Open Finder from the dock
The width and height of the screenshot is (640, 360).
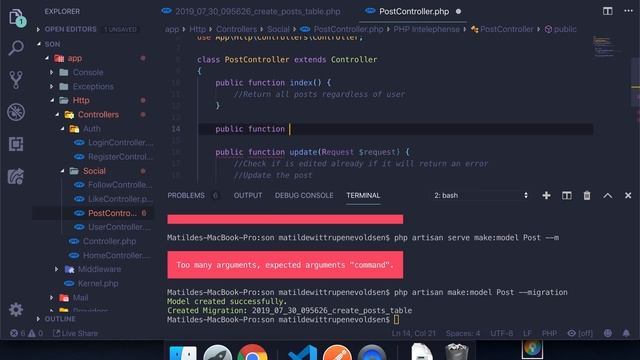[182, 353]
